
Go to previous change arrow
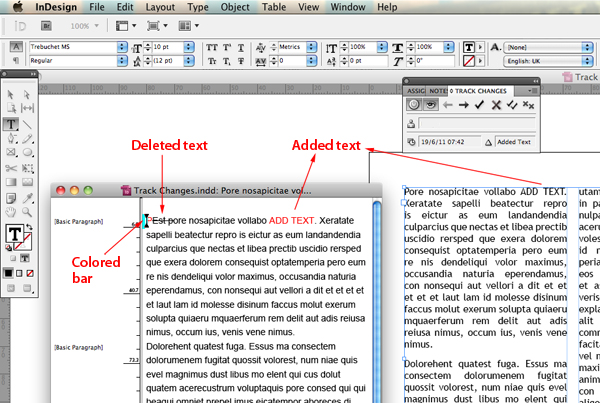click(x=448, y=105)
